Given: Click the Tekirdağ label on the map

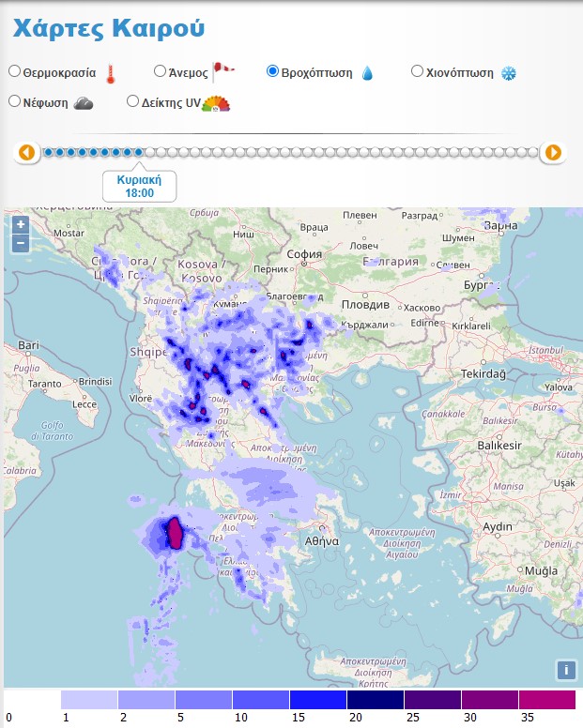Looking at the screenshot, I should pyautogui.click(x=483, y=374).
